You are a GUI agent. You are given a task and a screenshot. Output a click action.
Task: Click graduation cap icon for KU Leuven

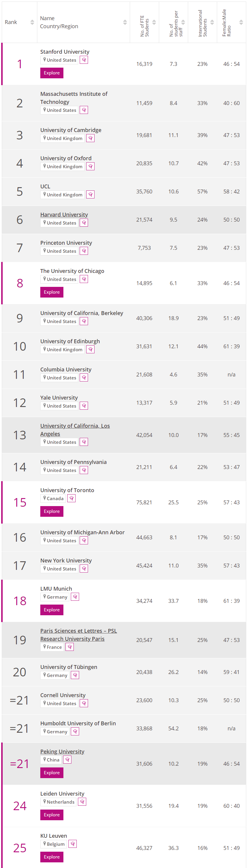pos(72,844)
